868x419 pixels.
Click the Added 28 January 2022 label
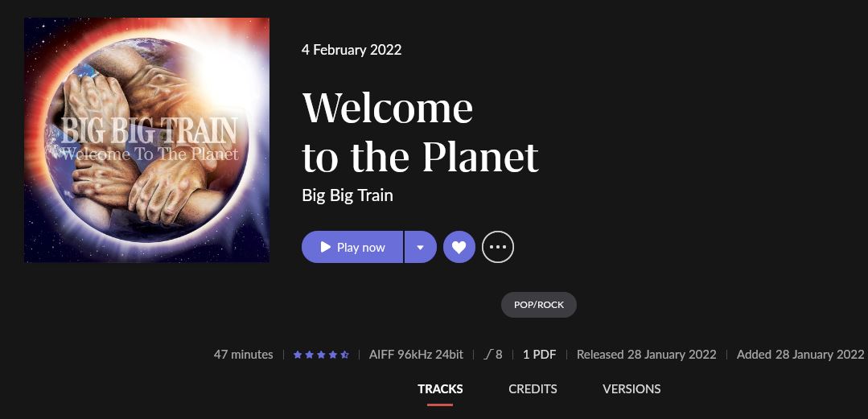point(800,355)
